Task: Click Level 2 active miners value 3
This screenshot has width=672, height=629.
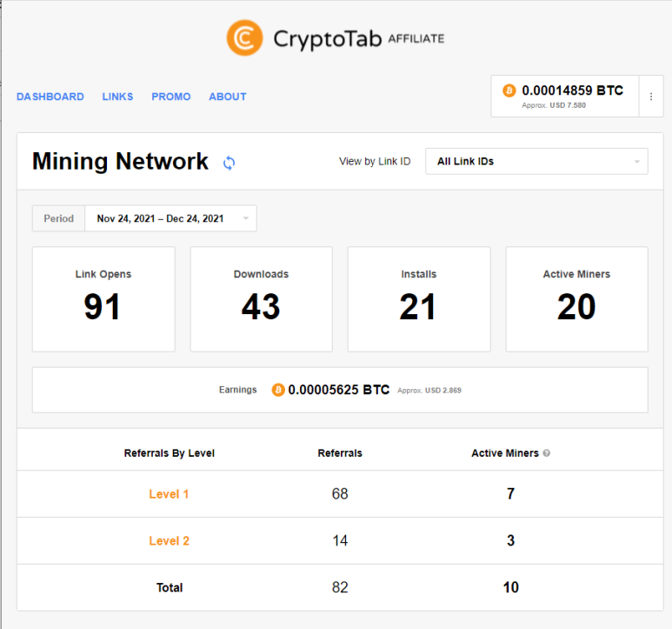Action: point(510,540)
